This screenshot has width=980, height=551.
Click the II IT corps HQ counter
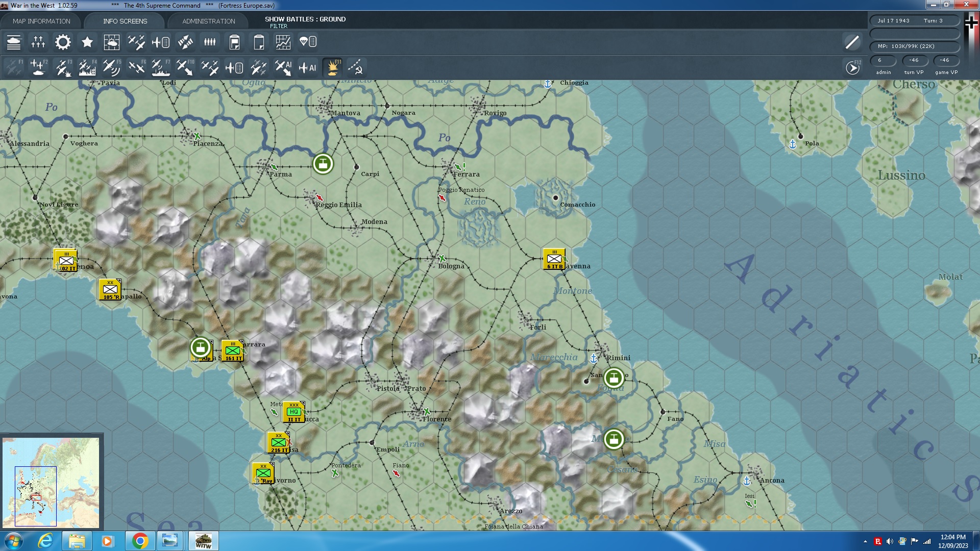pyautogui.click(x=293, y=412)
